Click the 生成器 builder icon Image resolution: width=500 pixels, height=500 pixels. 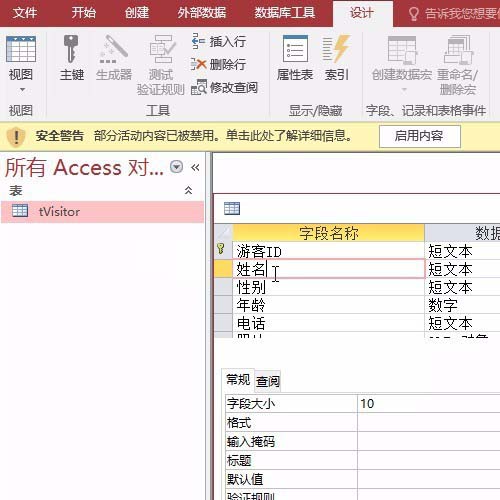113,49
